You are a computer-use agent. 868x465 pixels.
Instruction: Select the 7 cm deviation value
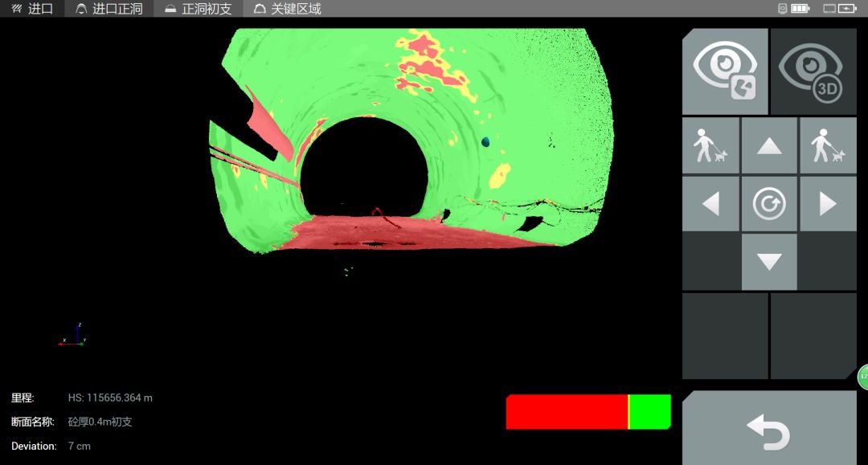[79, 447]
